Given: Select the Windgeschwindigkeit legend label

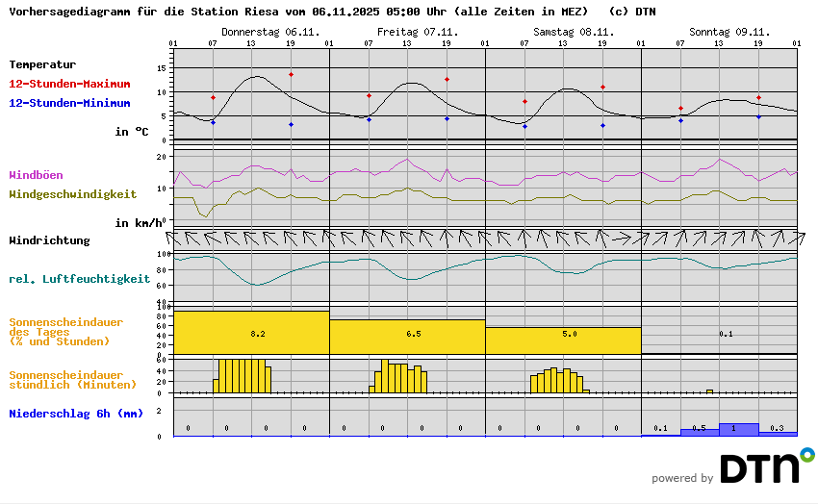Looking at the screenshot, I should pyautogui.click(x=72, y=194).
